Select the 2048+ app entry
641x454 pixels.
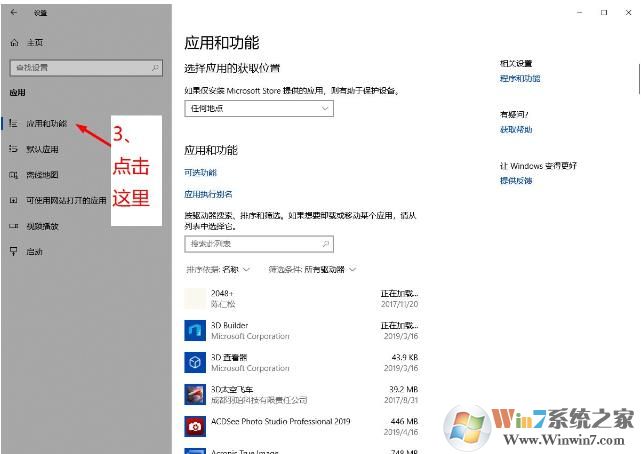pos(301,299)
